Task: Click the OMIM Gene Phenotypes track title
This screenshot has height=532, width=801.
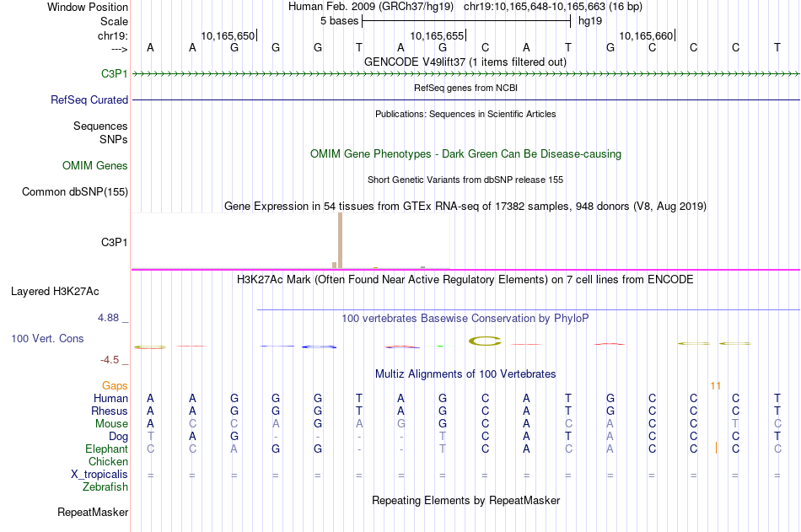Action: [x=466, y=153]
